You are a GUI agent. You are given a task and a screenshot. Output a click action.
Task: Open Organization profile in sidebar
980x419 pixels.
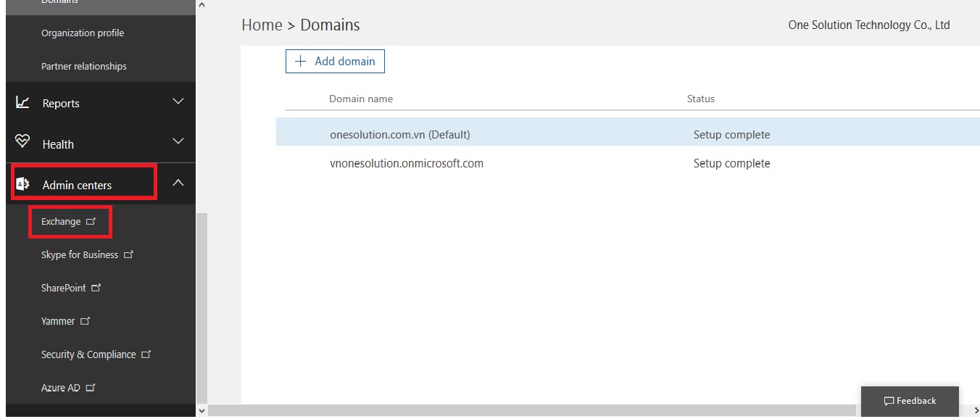83,33
